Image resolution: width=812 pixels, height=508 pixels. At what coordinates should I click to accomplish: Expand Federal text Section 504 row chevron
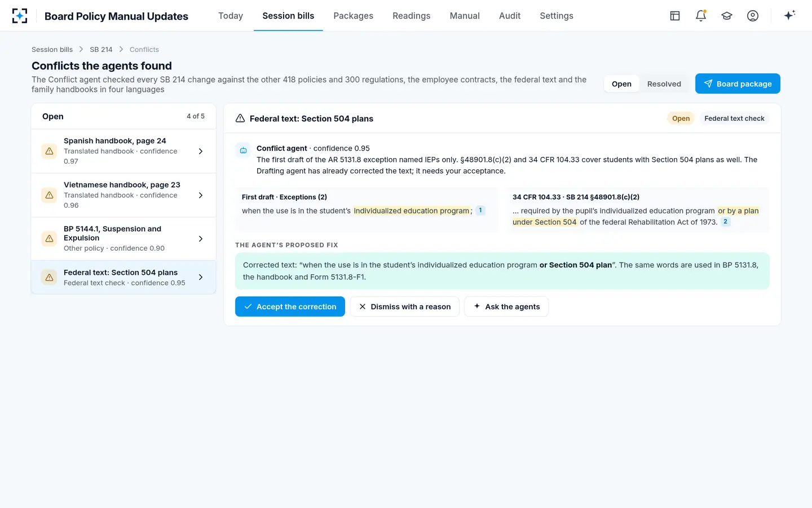pyautogui.click(x=201, y=277)
